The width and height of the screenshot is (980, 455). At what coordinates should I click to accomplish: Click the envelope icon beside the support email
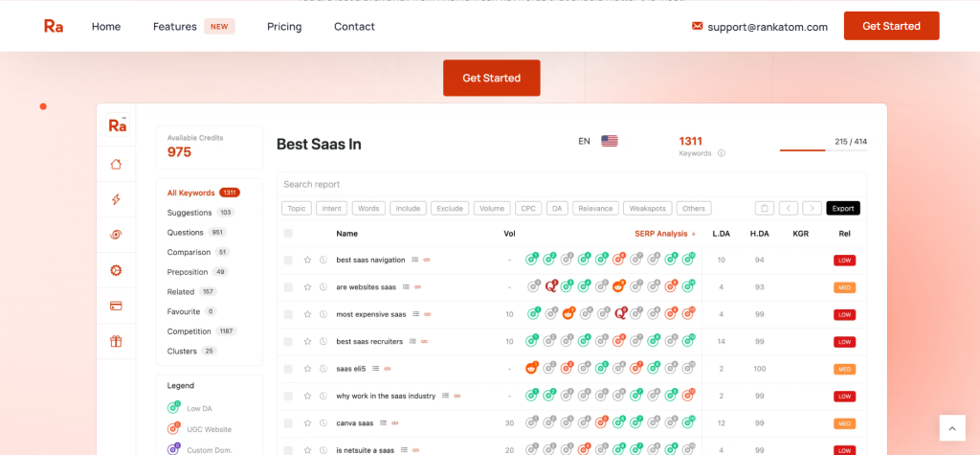pos(698,26)
